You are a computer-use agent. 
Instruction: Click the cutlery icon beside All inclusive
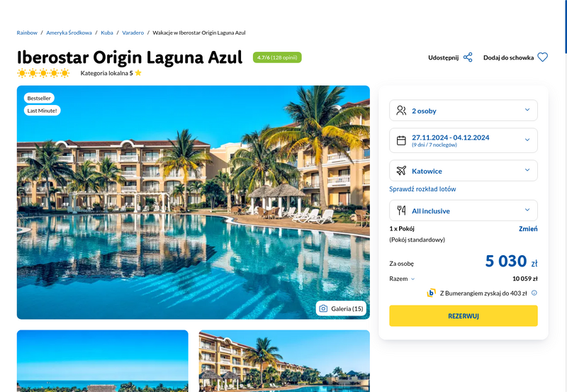(401, 211)
